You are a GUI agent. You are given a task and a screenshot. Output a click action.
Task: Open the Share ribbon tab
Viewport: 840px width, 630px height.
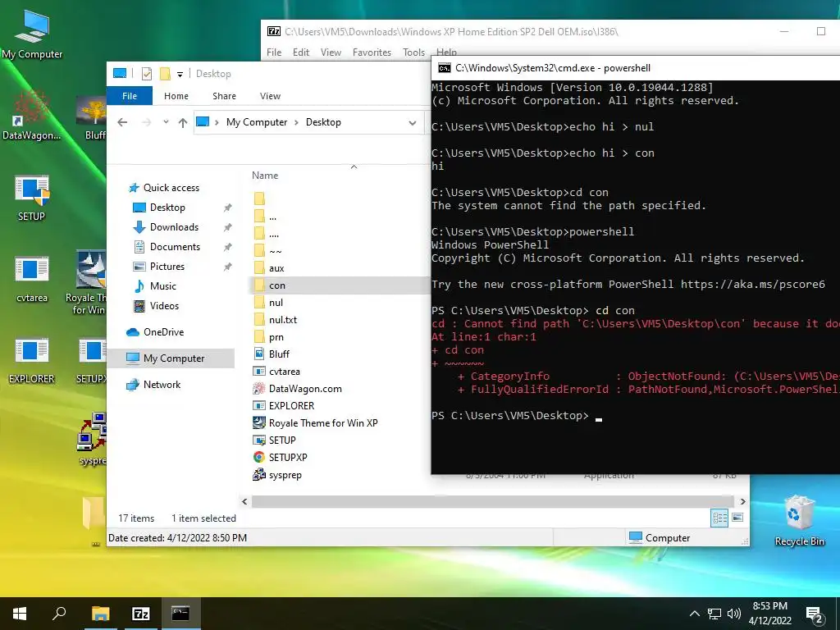tap(224, 96)
